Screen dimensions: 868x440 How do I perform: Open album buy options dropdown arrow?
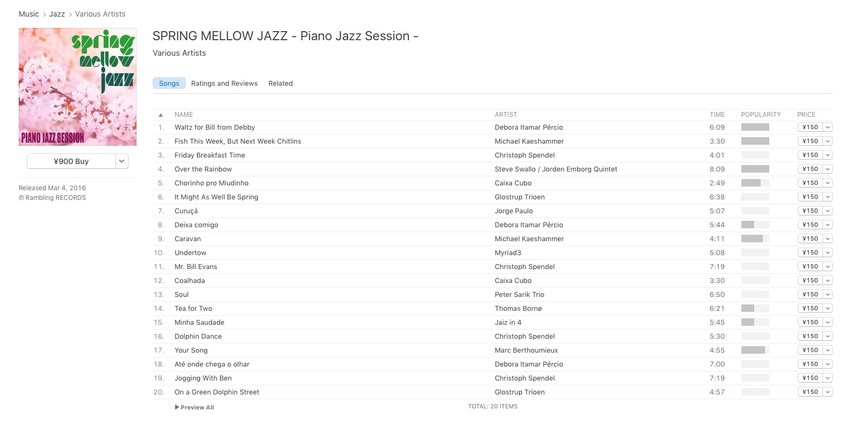tap(122, 161)
